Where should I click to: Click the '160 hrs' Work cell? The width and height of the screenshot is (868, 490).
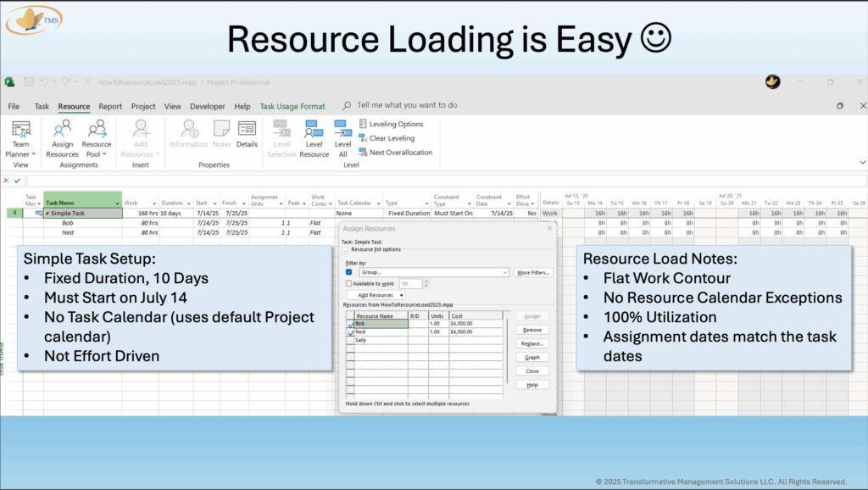click(141, 213)
